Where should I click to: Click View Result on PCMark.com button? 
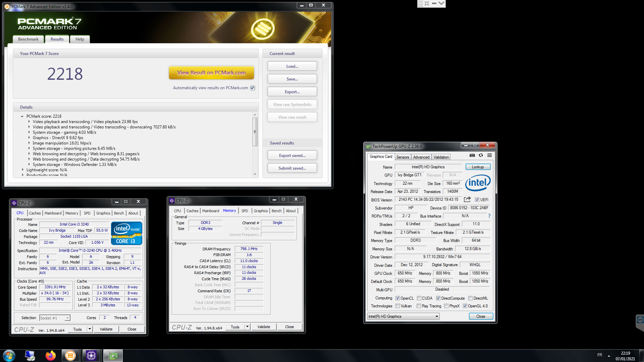click(x=211, y=72)
